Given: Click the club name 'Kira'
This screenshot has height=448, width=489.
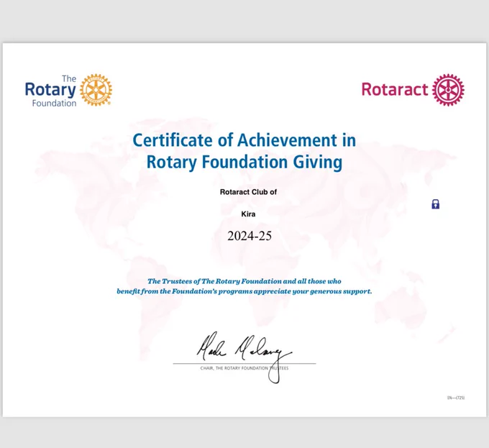Looking at the screenshot, I should coord(248,214).
